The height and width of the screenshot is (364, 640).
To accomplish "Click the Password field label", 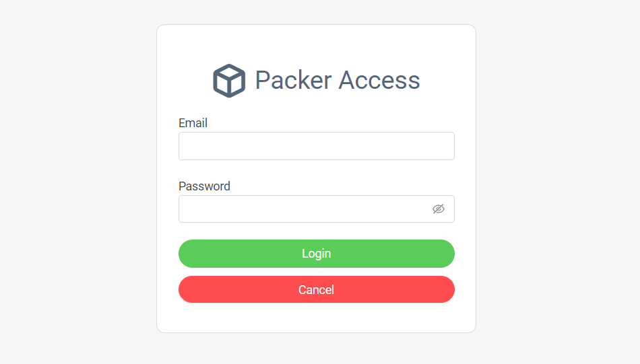I will pos(204,186).
